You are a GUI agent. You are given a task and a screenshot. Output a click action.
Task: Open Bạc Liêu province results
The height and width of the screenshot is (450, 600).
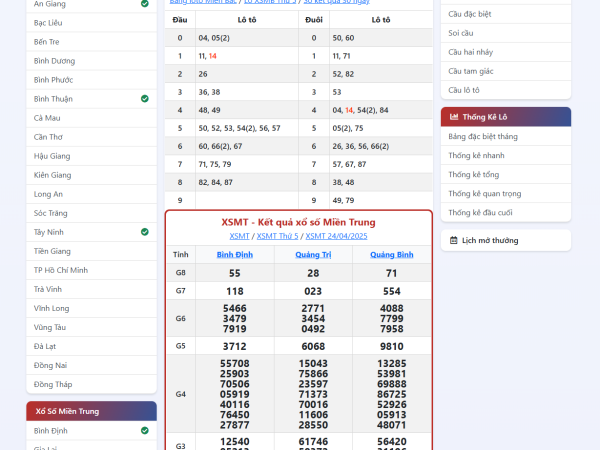(50, 23)
